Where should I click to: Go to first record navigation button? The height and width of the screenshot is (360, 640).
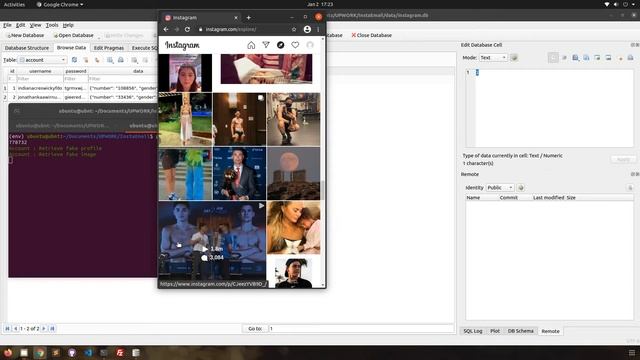7,329
